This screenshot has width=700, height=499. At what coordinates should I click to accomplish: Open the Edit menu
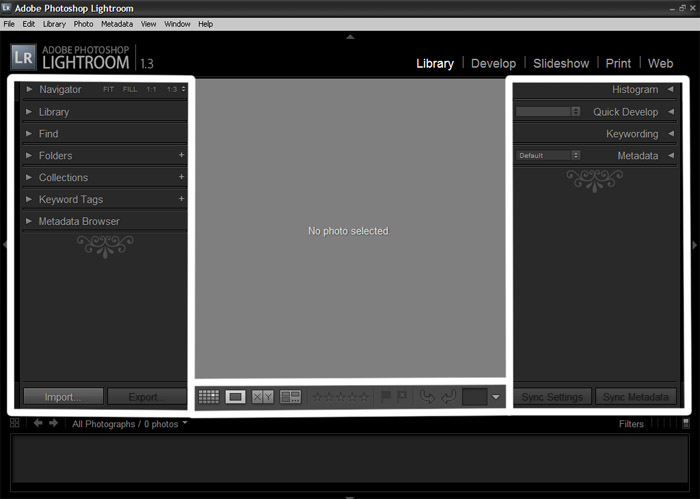tap(29, 24)
